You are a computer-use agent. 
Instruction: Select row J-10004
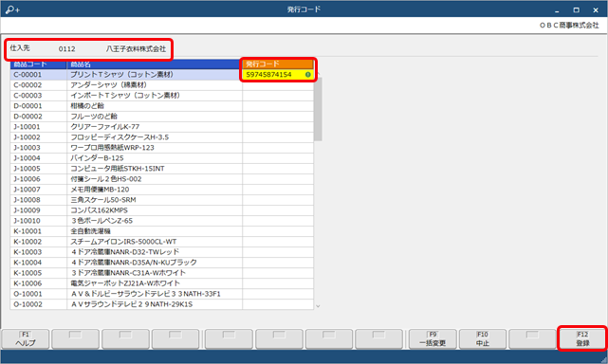pos(161,158)
